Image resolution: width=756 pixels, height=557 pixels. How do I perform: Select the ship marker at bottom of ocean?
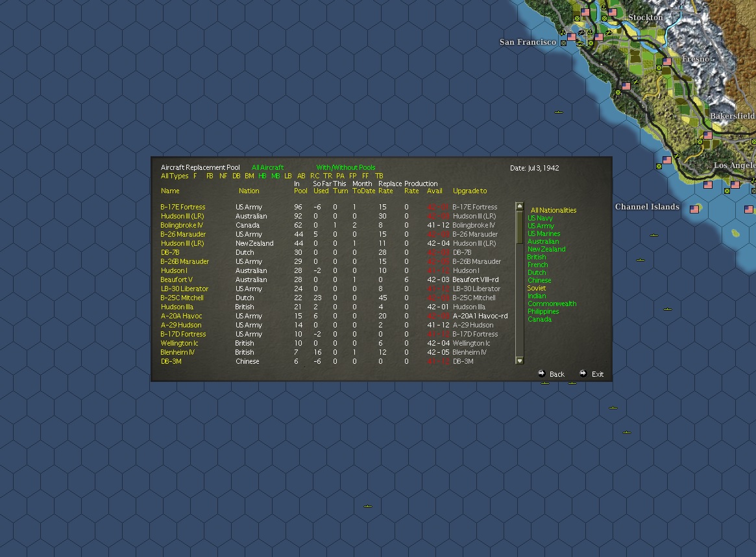[368, 506]
